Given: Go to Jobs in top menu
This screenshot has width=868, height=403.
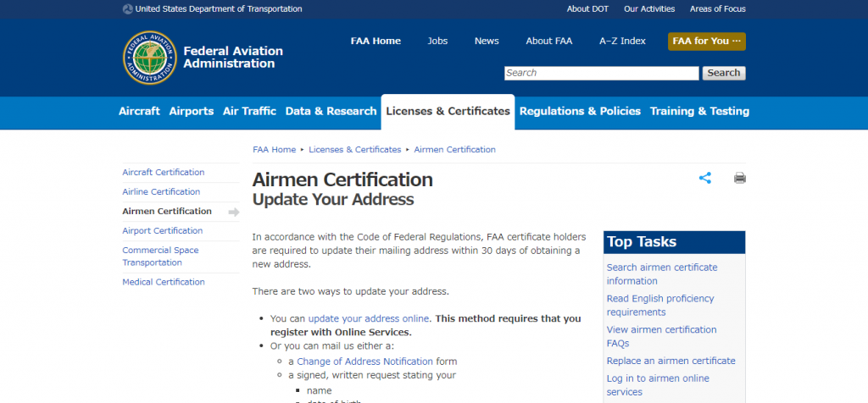Looking at the screenshot, I should (437, 41).
